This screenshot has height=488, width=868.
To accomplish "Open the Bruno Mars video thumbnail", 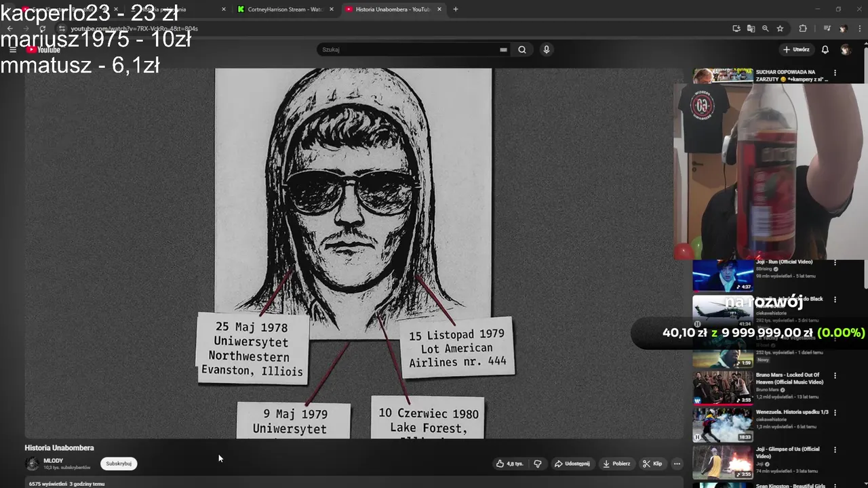I will point(723,387).
